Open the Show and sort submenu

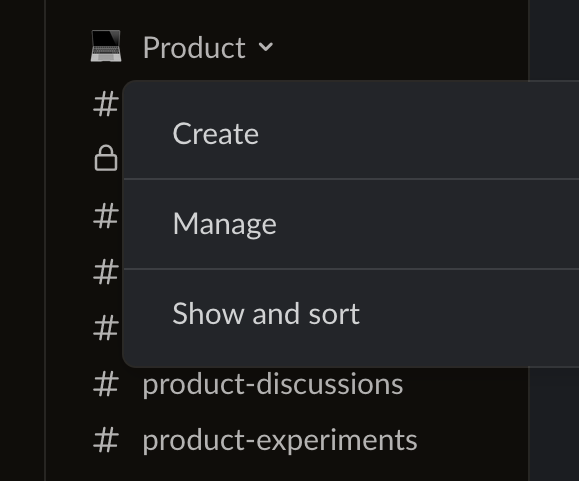point(351,314)
